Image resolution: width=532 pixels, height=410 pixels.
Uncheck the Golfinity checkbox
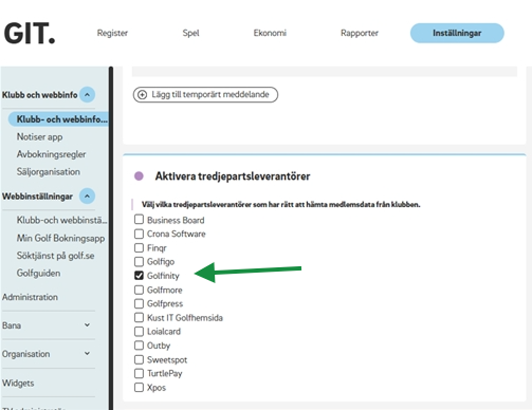click(139, 275)
